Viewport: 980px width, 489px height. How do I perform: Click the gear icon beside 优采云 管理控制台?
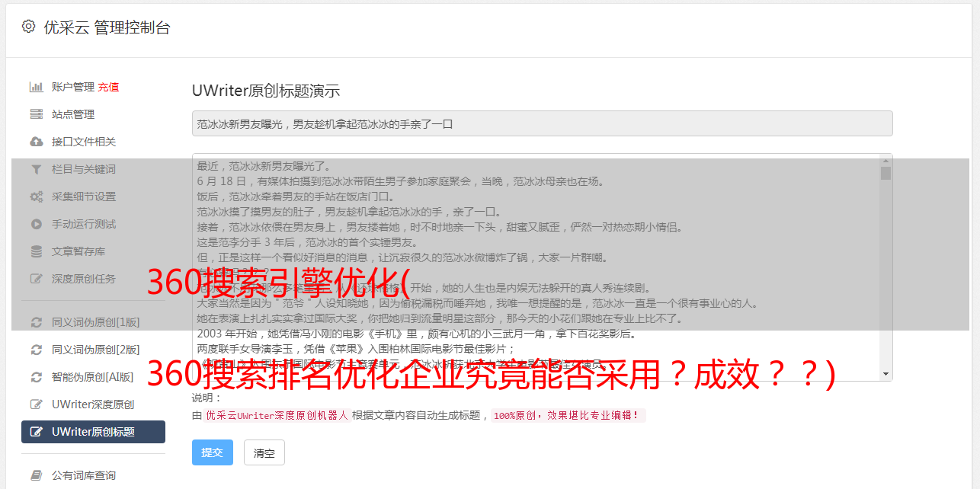point(28,27)
